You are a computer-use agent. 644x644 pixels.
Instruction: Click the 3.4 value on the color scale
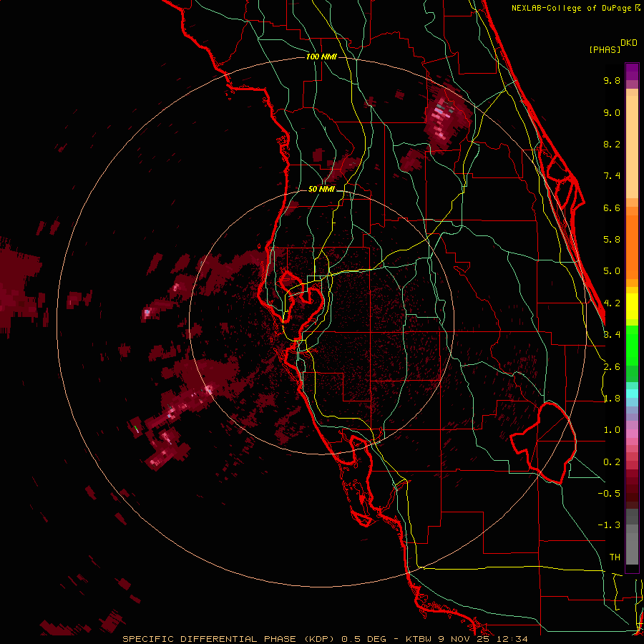[x=612, y=335]
